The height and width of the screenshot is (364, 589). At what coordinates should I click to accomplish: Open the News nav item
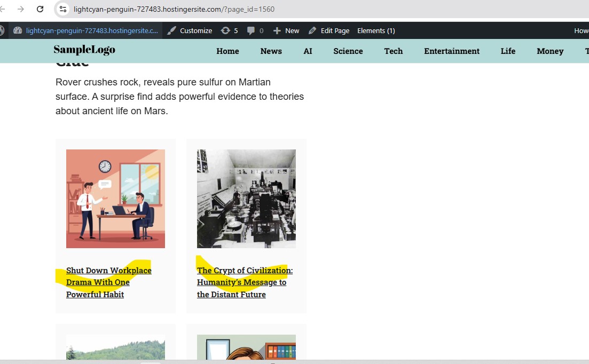(271, 51)
